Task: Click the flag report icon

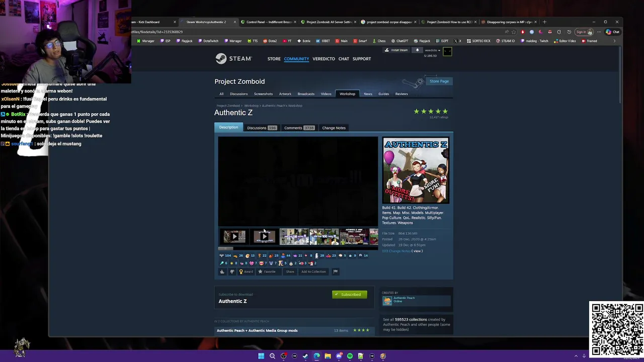Action: [x=336, y=271]
